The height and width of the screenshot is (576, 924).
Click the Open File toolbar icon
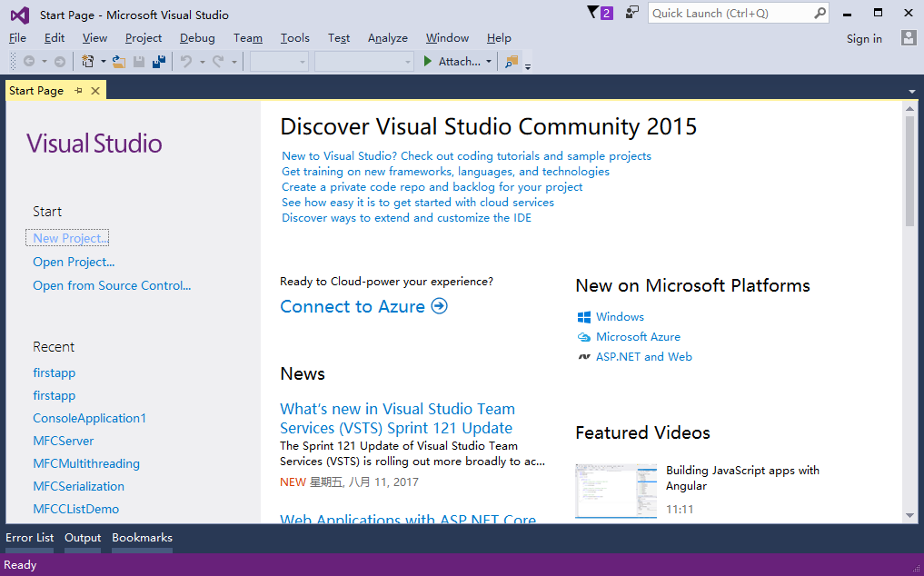tap(119, 62)
